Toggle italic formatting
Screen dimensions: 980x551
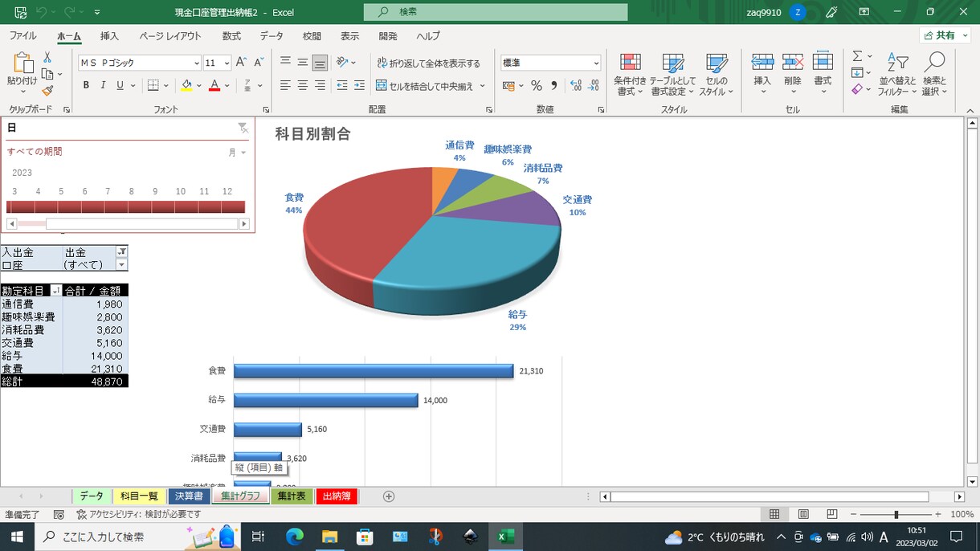coord(103,86)
